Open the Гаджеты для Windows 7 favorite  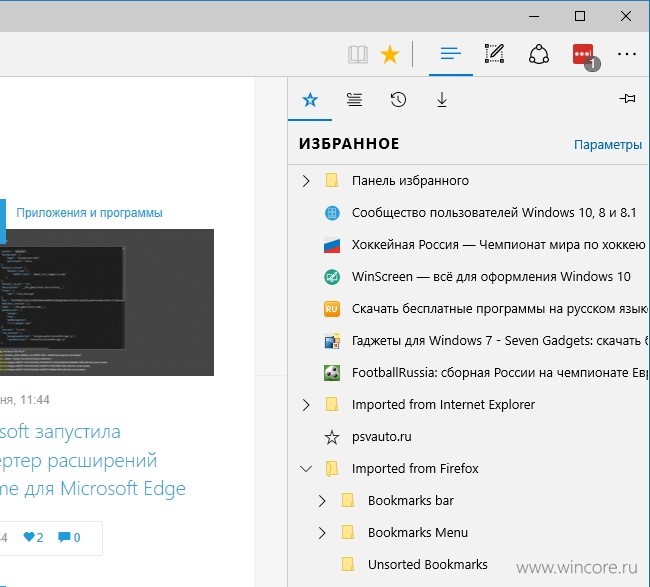pos(500,341)
